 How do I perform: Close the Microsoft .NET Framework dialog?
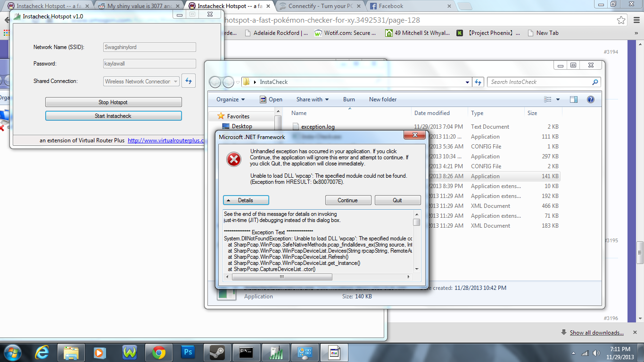(x=415, y=136)
